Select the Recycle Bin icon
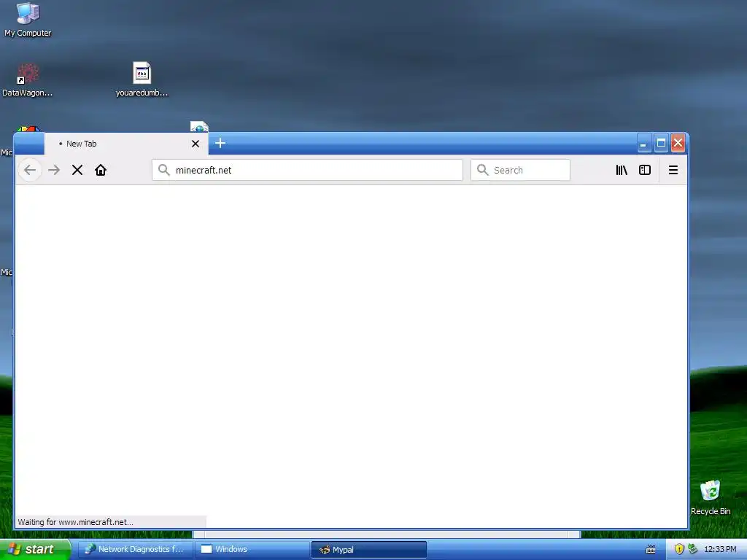This screenshot has width=747, height=560. pyautogui.click(x=711, y=497)
